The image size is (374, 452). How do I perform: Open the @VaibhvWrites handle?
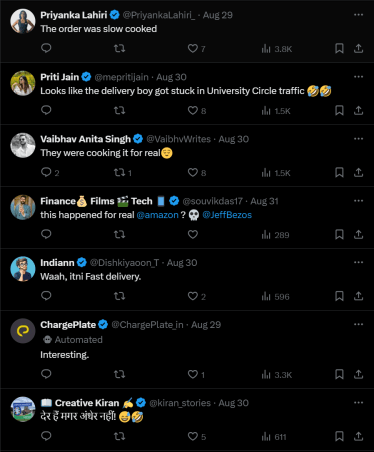click(x=179, y=139)
